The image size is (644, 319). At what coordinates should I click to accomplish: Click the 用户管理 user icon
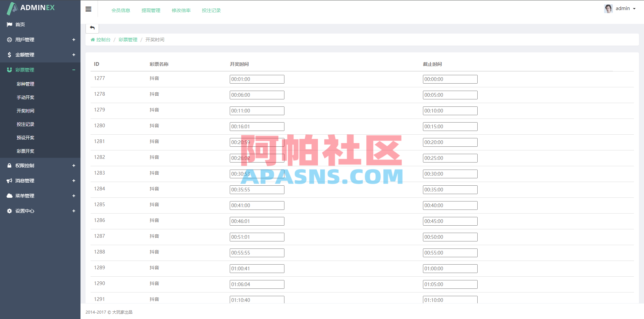pyautogui.click(x=9, y=40)
